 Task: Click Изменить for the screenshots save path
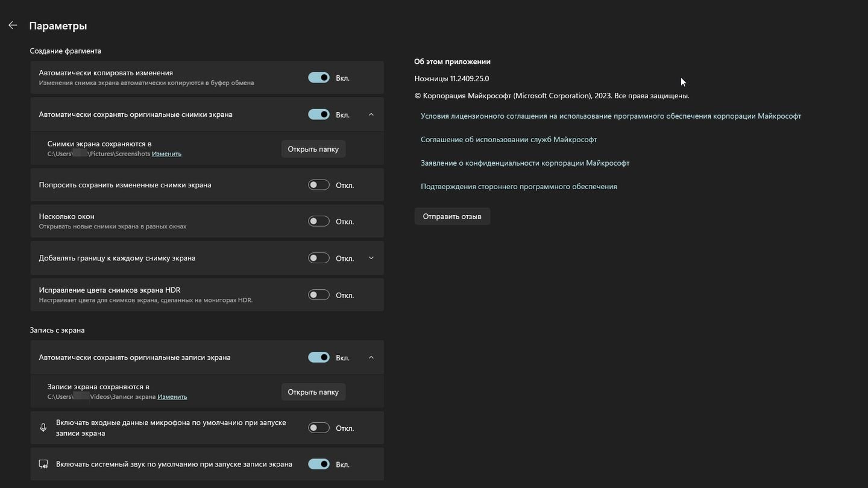pos(166,154)
